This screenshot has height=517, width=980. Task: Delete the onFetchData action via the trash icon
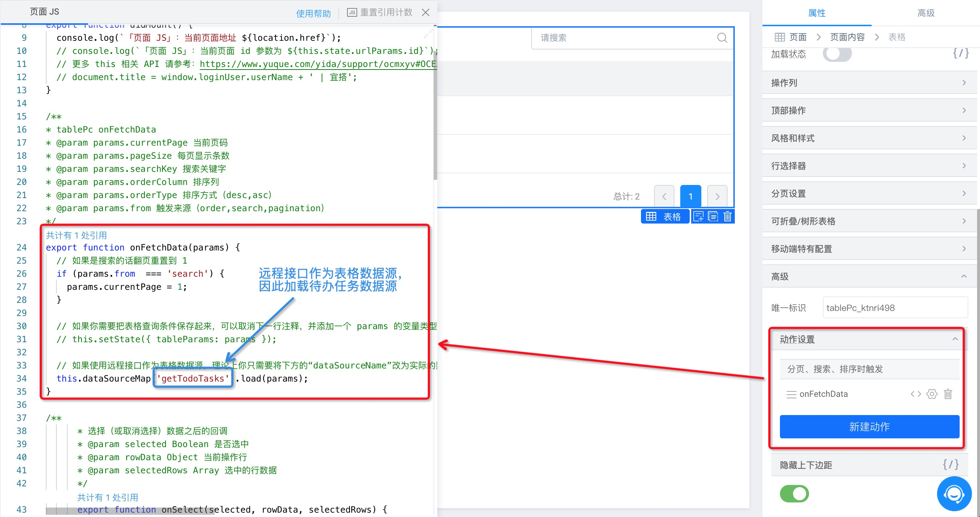pyautogui.click(x=948, y=394)
